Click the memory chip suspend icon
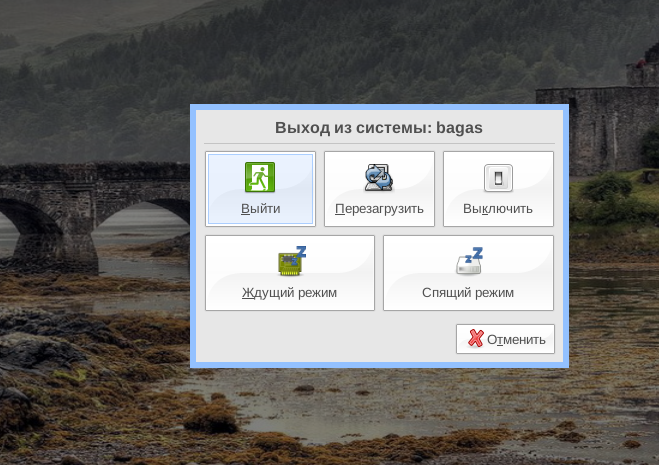This screenshot has height=465, width=659. click(292, 261)
